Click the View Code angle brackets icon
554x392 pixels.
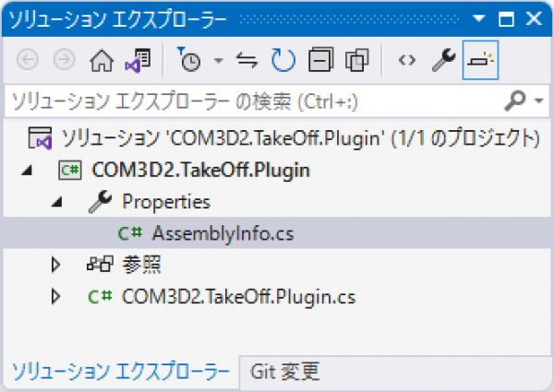click(x=406, y=61)
